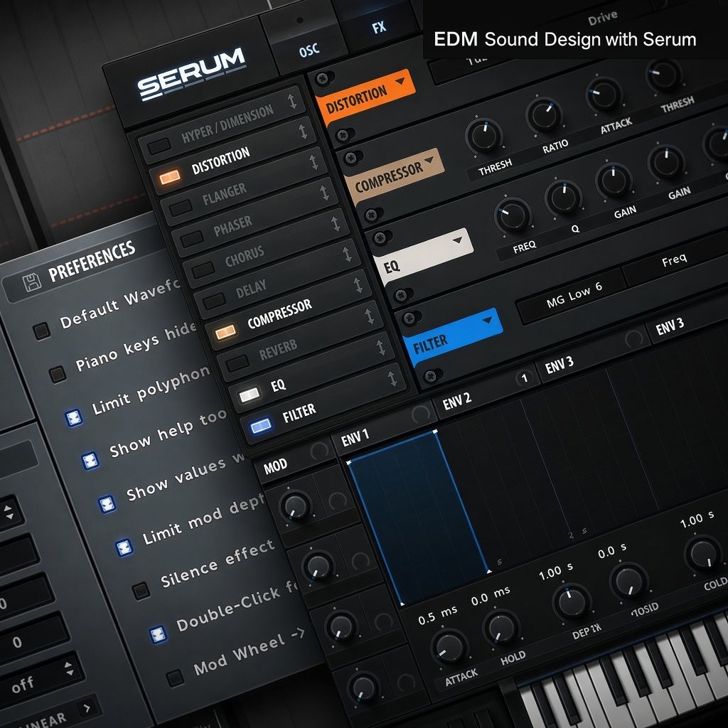Click the Preferences save disk icon
Viewport: 728px width, 728px height.
(32, 282)
